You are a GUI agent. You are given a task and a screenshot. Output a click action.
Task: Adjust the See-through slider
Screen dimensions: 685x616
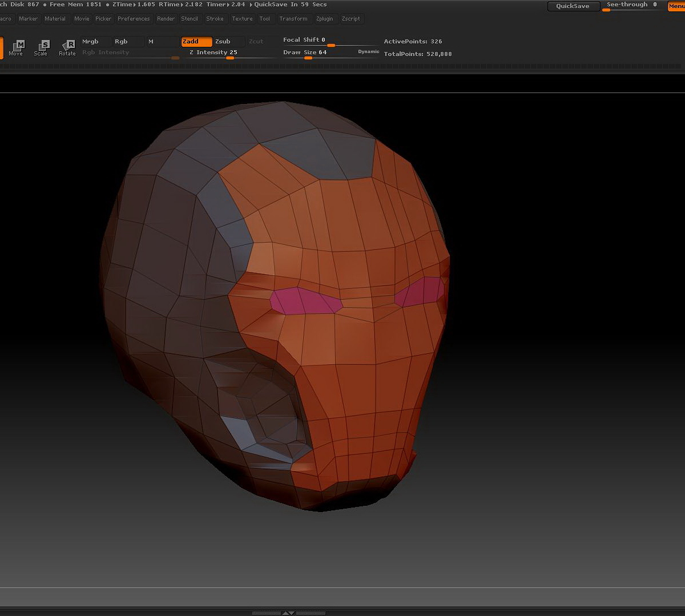coord(634,6)
